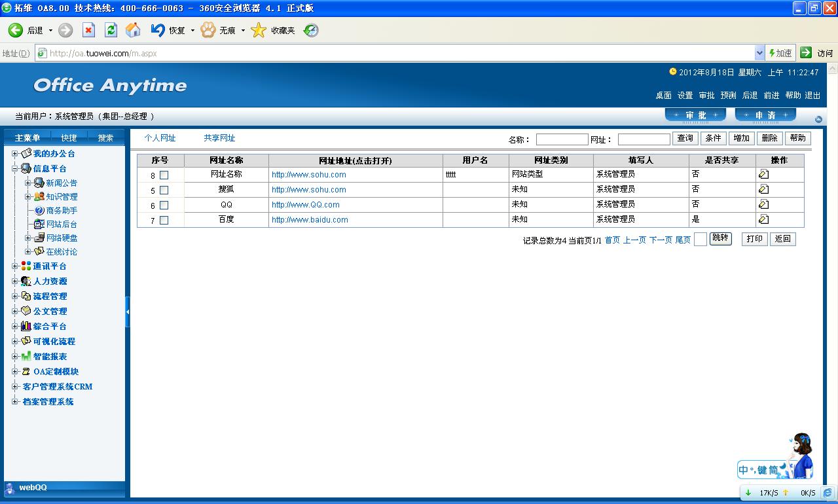Check the checkbox for row 8
The image size is (838, 504).
(x=164, y=175)
